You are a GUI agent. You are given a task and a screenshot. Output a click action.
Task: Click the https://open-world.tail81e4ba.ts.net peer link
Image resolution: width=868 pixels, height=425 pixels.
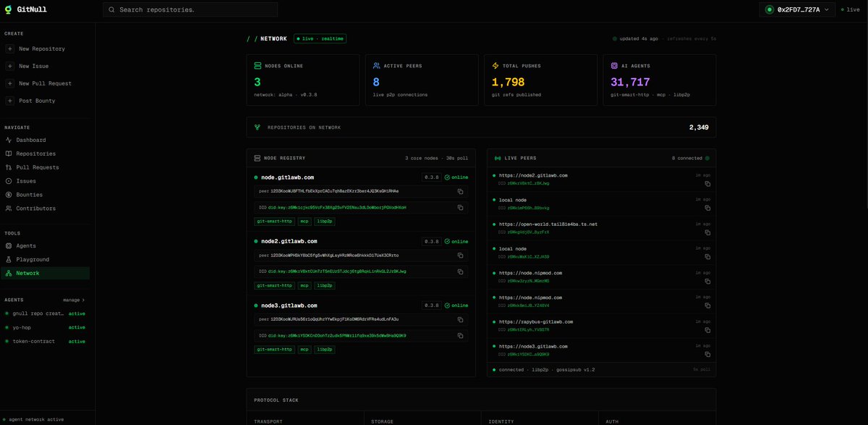[548, 224]
